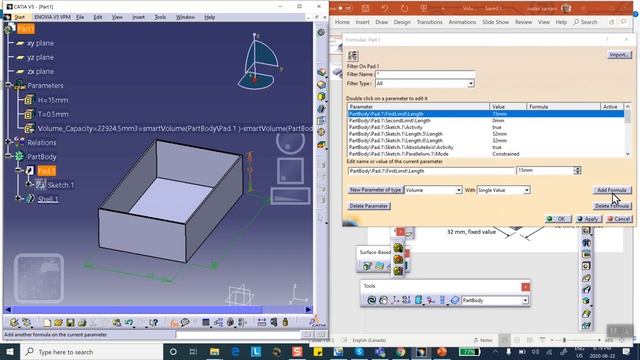Click the Filter Name input field

point(425,74)
